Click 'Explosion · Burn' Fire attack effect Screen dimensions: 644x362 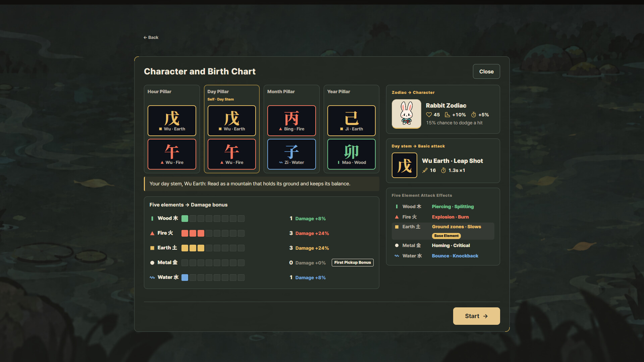pyautogui.click(x=450, y=217)
